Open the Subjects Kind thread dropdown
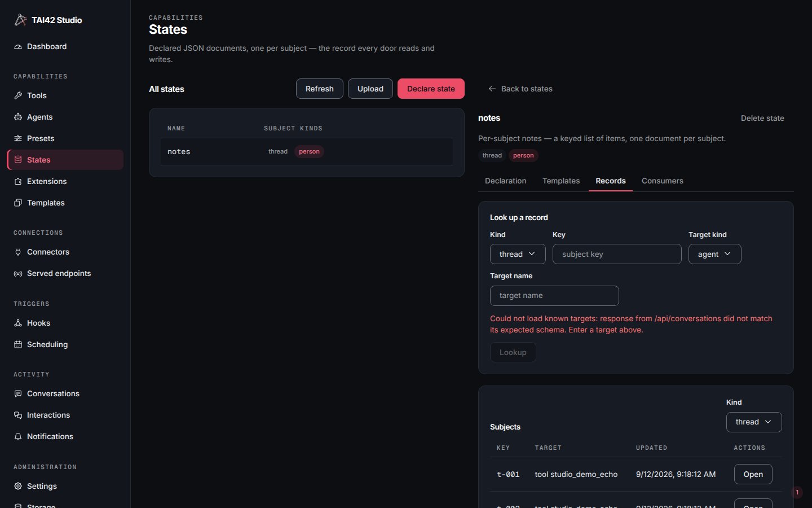 point(754,422)
